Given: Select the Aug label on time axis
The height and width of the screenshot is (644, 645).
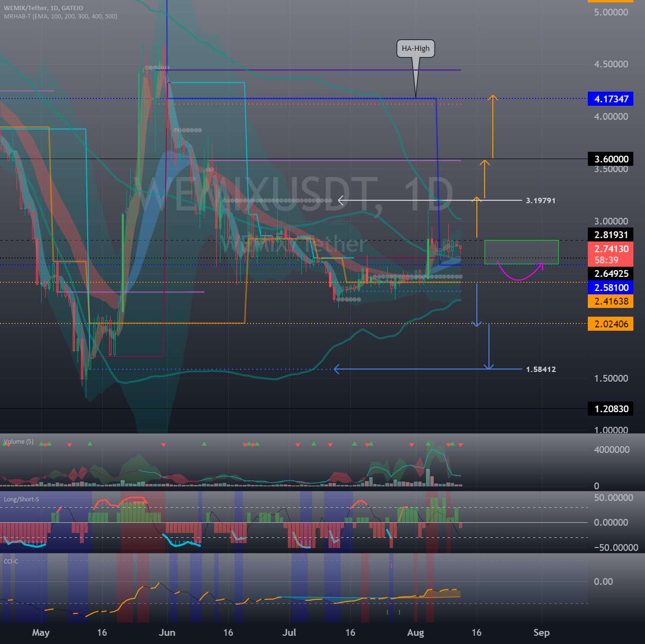Looking at the screenshot, I should pos(415,632).
